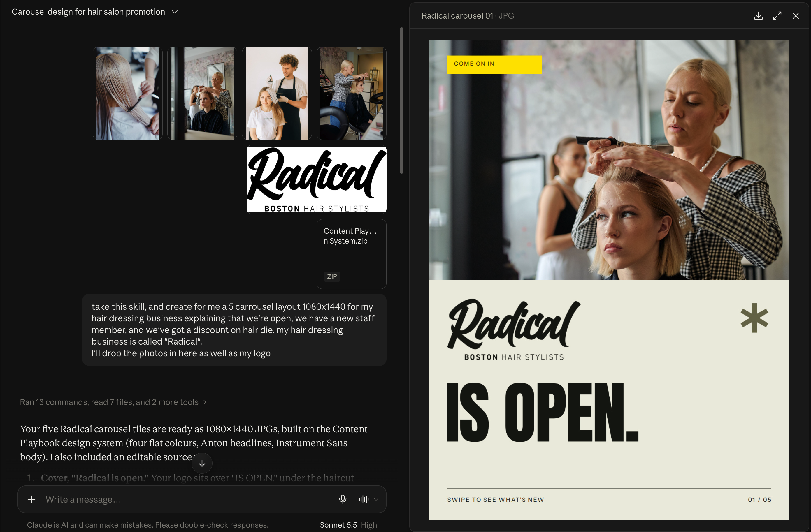
Task: Activate the voice mode waveform icon
Action: (364, 499)
